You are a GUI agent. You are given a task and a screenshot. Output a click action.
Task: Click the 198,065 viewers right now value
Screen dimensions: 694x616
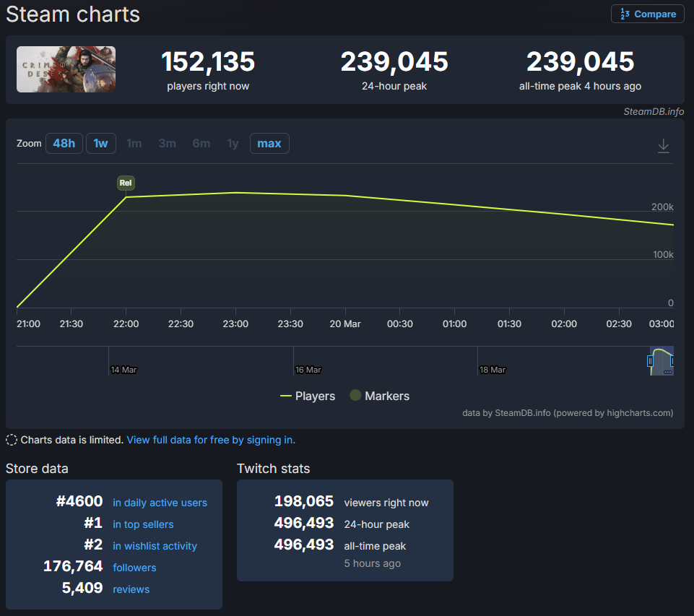304,501
